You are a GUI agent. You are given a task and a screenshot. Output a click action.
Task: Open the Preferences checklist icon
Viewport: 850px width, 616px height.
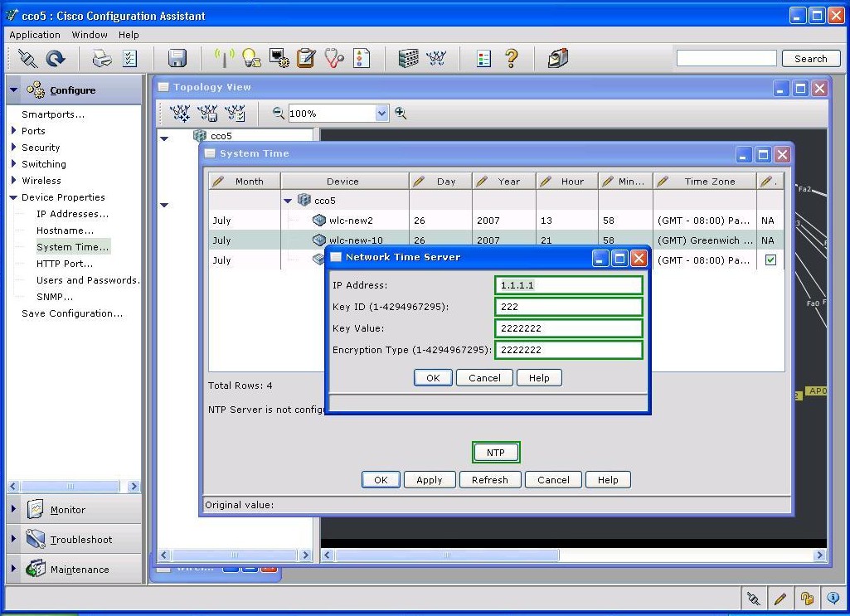coord(130,58)
